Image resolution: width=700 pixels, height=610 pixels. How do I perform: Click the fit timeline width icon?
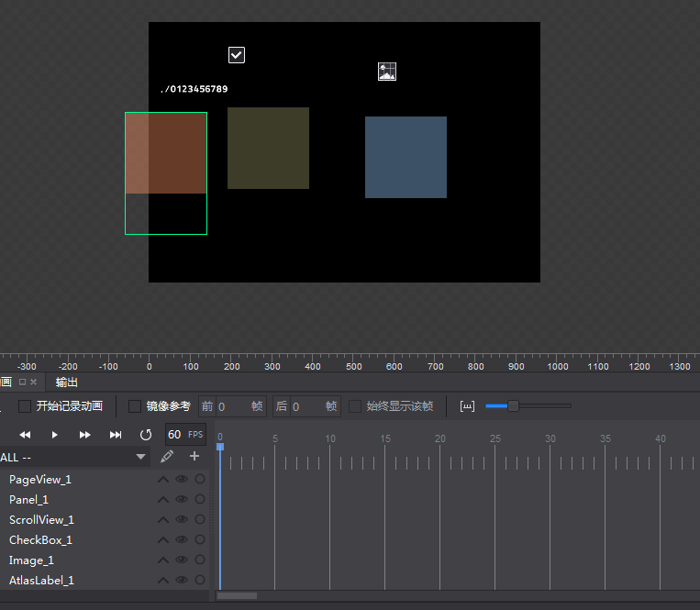point(467,406)
